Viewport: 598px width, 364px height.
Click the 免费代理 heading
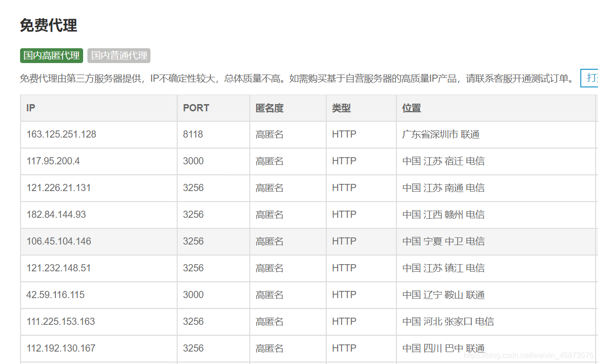[48, 25]
